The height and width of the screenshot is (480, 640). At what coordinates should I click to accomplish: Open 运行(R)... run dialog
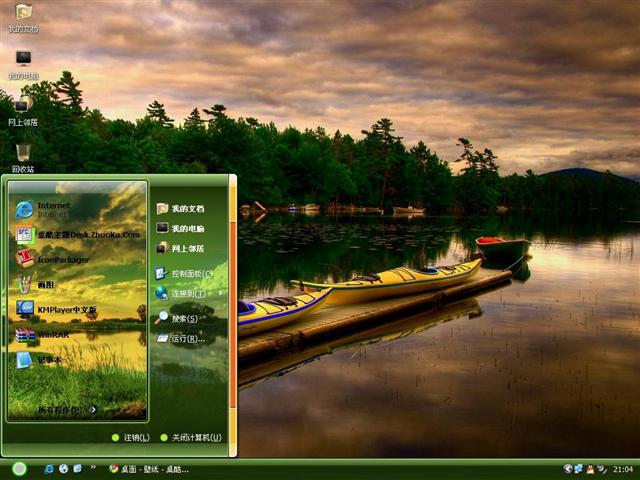(181, 338)
